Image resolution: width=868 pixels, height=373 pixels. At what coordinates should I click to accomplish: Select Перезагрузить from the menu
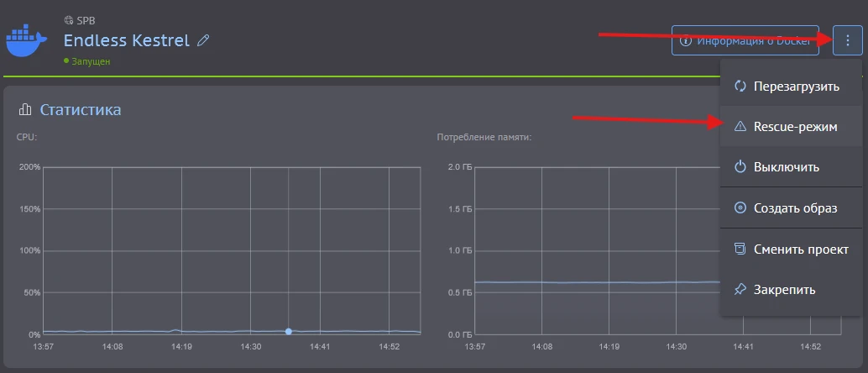point(791,87)
